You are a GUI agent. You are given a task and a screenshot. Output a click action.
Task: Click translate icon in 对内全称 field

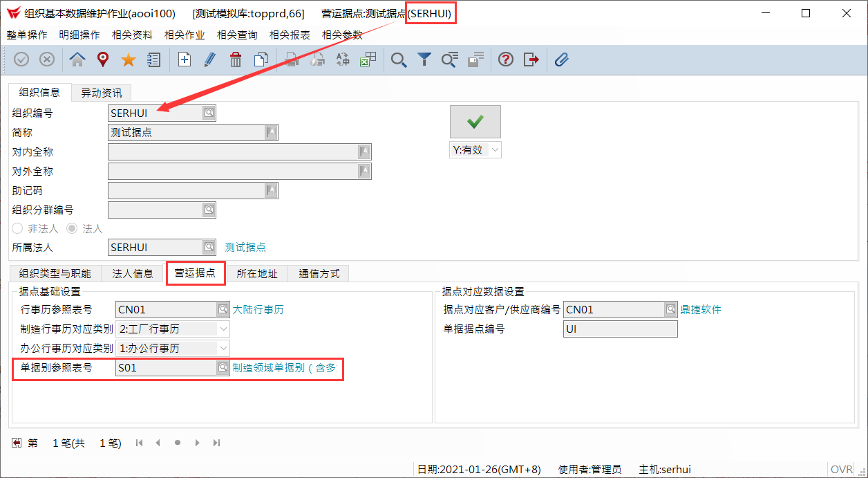point(364,151)
